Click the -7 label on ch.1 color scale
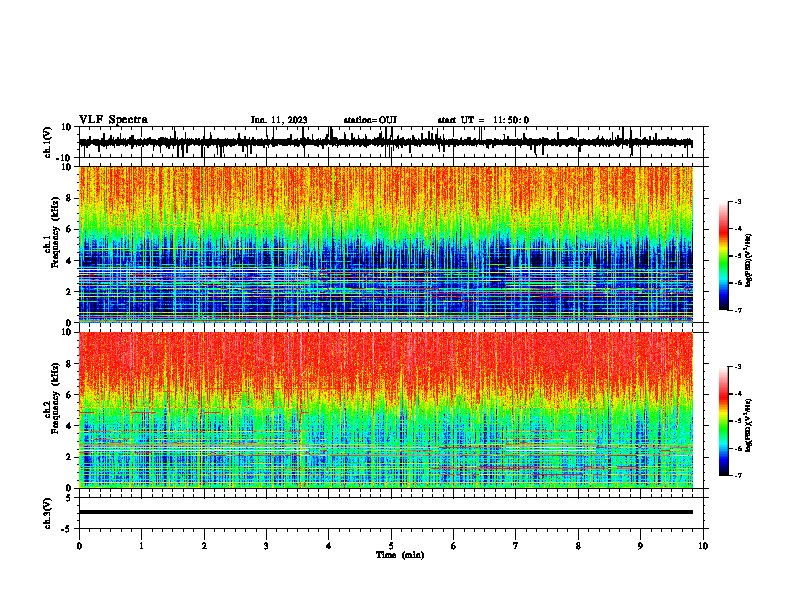The image size is (792, 612). 737,310
